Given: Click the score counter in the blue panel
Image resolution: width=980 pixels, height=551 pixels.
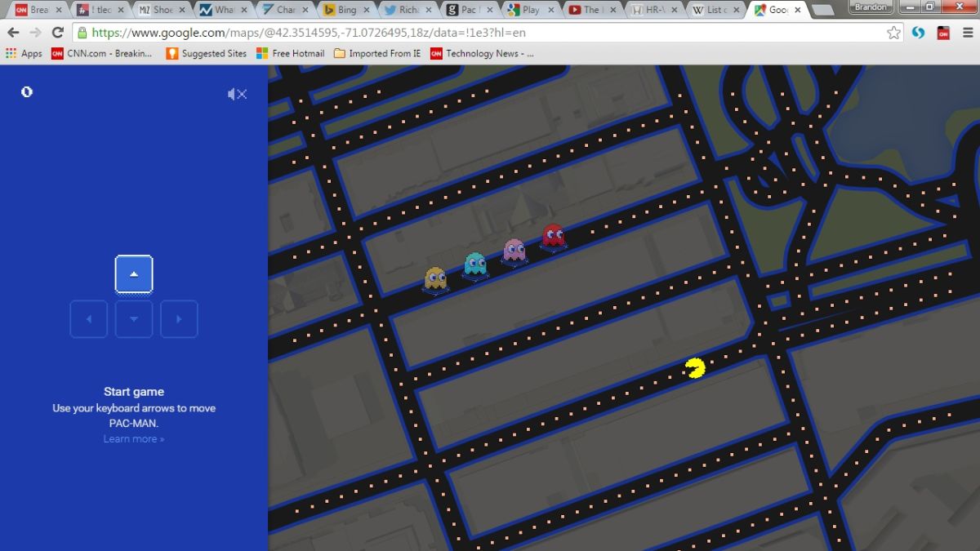Looking at the screenshot, I should (x=27, y=91).
